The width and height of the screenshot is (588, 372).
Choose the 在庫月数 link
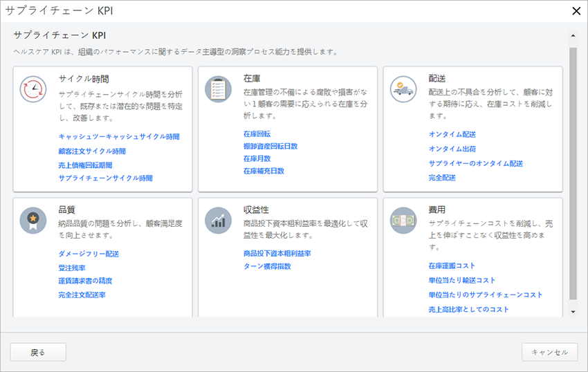[257, 158]
